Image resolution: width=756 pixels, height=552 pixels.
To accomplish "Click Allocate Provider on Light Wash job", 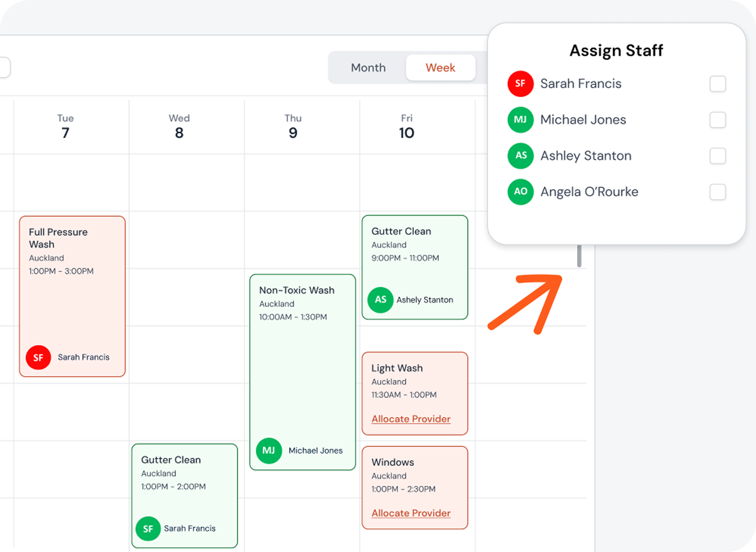I will [411, 419].
